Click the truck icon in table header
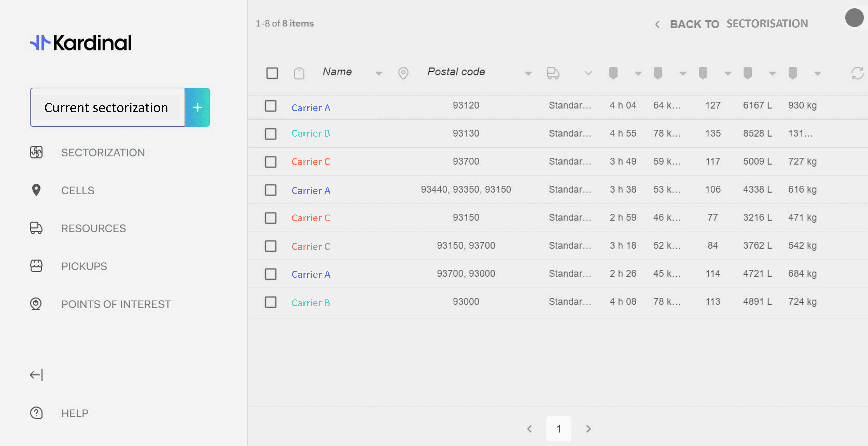The width and height of the screenshot is (868, 446). (x=553, y=73)
